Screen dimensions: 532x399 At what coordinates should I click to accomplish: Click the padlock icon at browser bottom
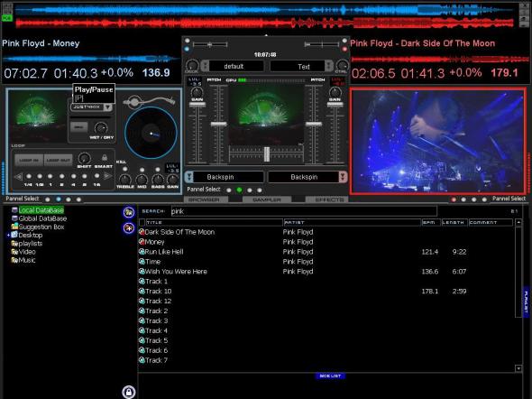pos(129,392)
